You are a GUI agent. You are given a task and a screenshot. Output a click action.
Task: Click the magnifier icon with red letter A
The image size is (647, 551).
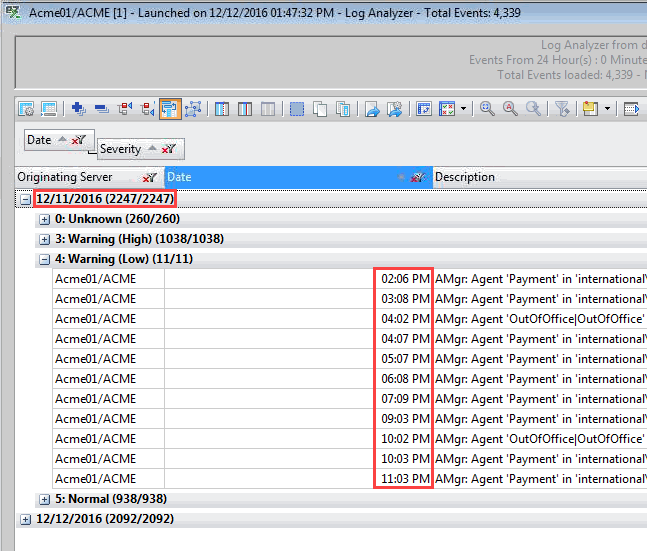pyautogui.click(x=510, y=108)
